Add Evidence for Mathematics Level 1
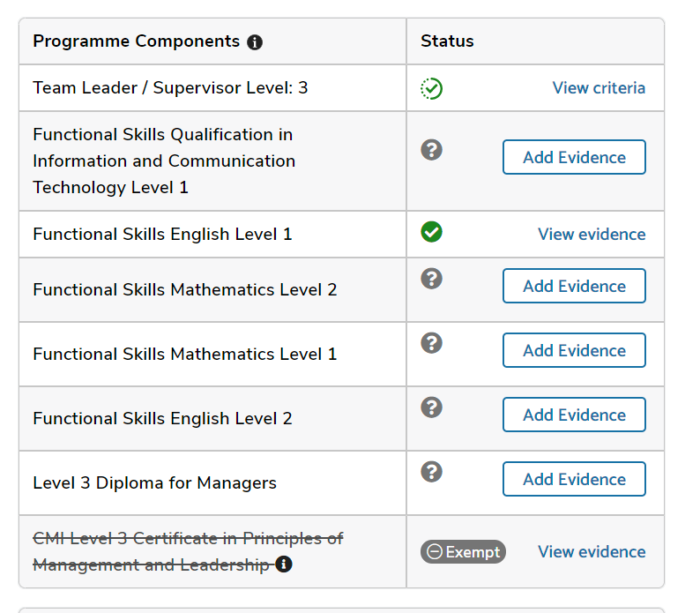 (574, 351)
